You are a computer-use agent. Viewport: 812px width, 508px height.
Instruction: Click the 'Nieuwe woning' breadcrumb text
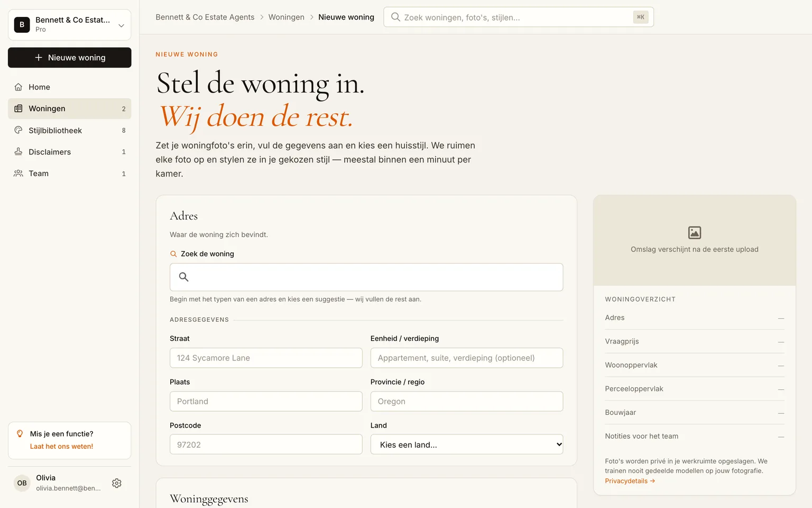pos(346,17)
